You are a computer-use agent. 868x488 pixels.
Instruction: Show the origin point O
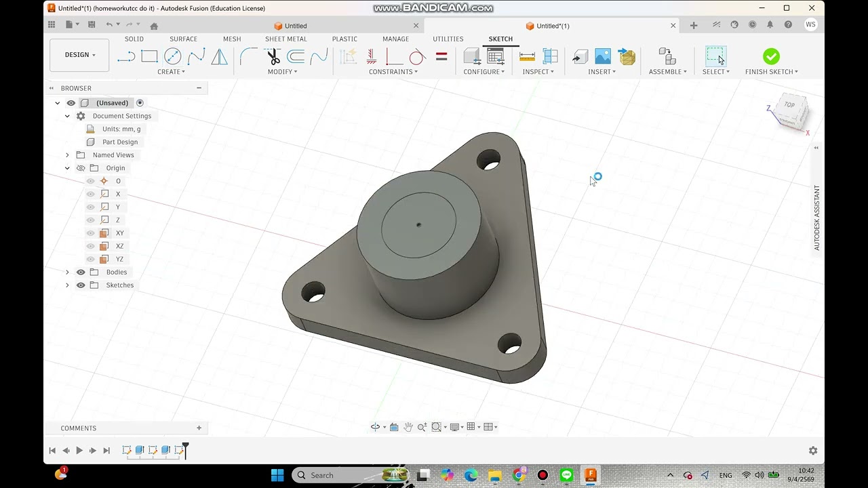point(91,181)
